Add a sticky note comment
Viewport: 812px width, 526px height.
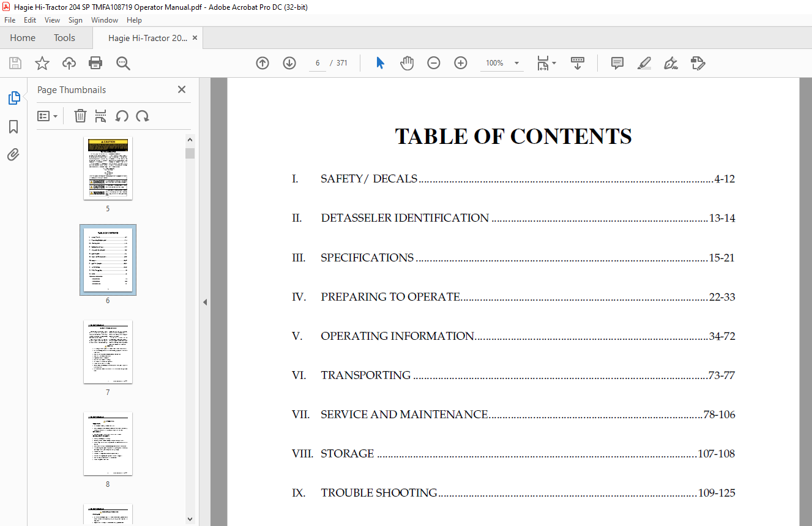click(617, 63)
